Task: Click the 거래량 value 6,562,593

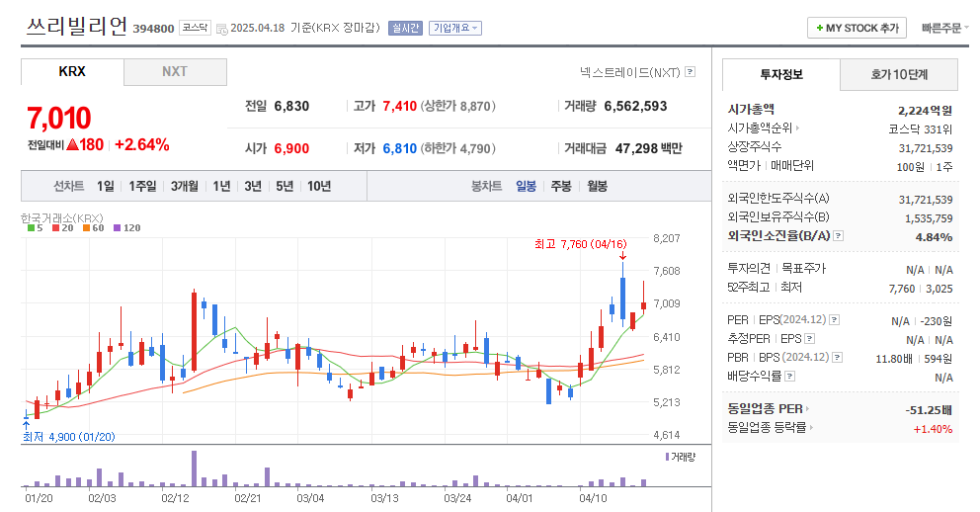Action: [635, 107]
